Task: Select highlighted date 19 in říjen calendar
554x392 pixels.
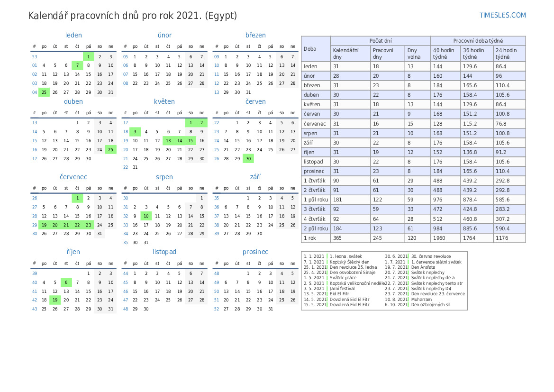Action: point(55,300)
